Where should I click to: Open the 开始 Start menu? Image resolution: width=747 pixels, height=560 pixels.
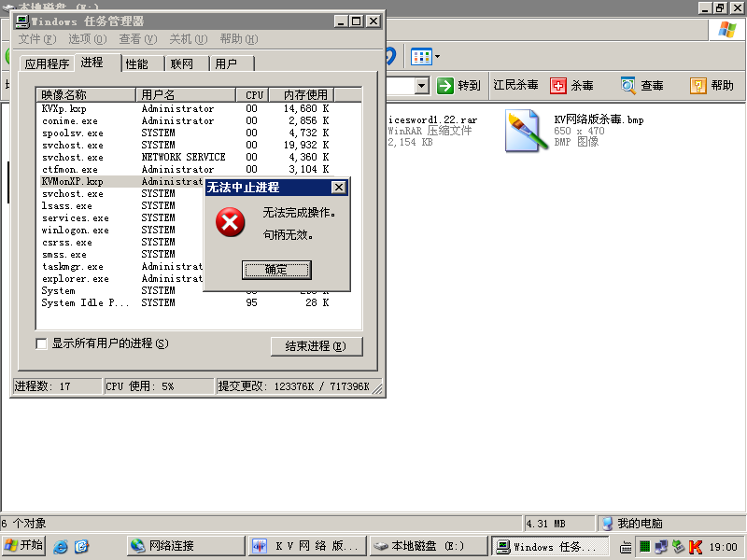point(23,545)
